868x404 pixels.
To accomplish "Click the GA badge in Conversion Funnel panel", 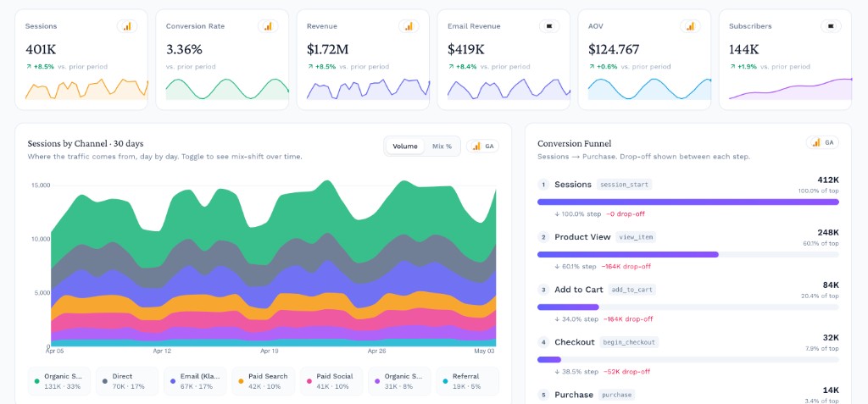I will click(822, 143).
